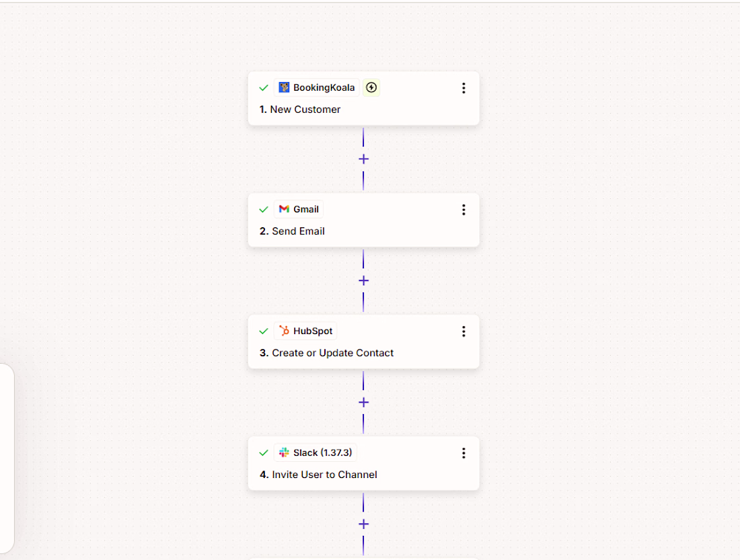Click green checkmark on Slack step
Viewport: 740px width, 560px height.
(x=264, y=453)
